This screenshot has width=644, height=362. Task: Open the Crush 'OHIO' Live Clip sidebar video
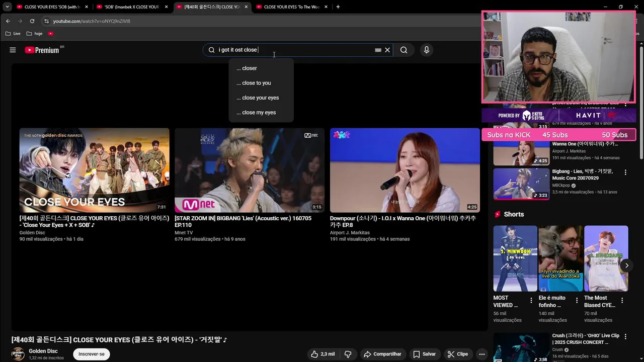pos(522,347)
